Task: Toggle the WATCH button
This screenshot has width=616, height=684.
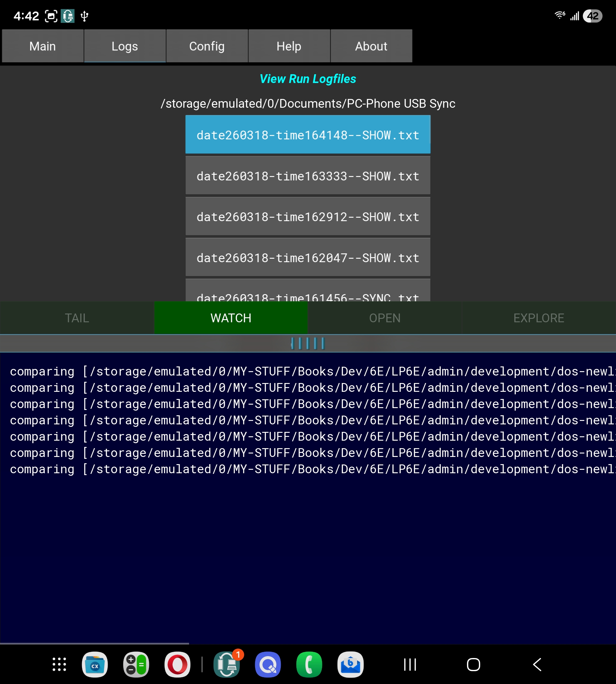Action: pyautogui.click(x=231, y=318)
